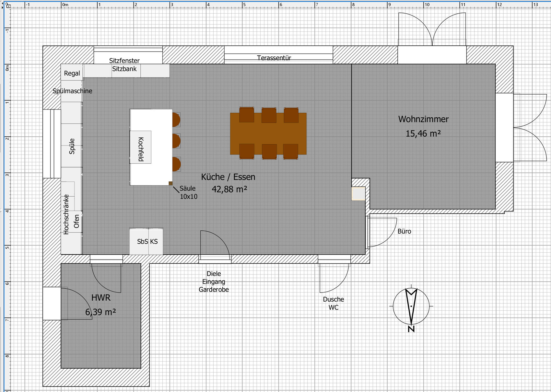551x392 pixels.
Task: Click the Kochfeld cooktop on island
Action: tap(141, 147)
